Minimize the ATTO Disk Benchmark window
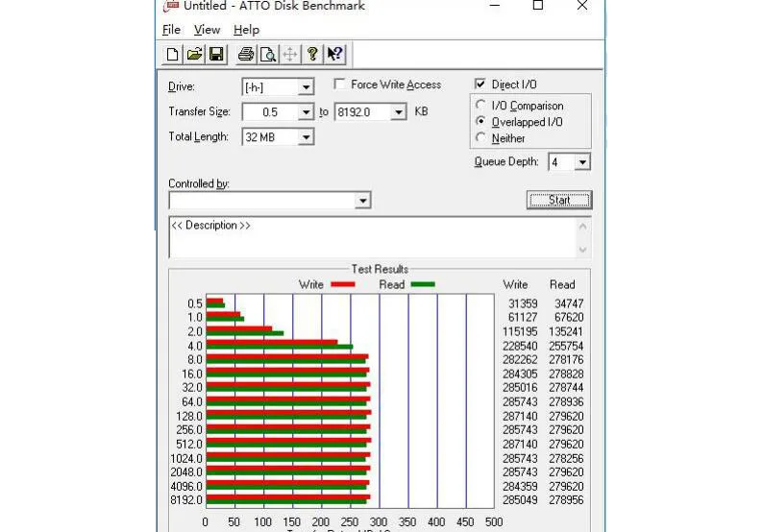The width and height of the screenshot is (763, 532). (494, 6)
